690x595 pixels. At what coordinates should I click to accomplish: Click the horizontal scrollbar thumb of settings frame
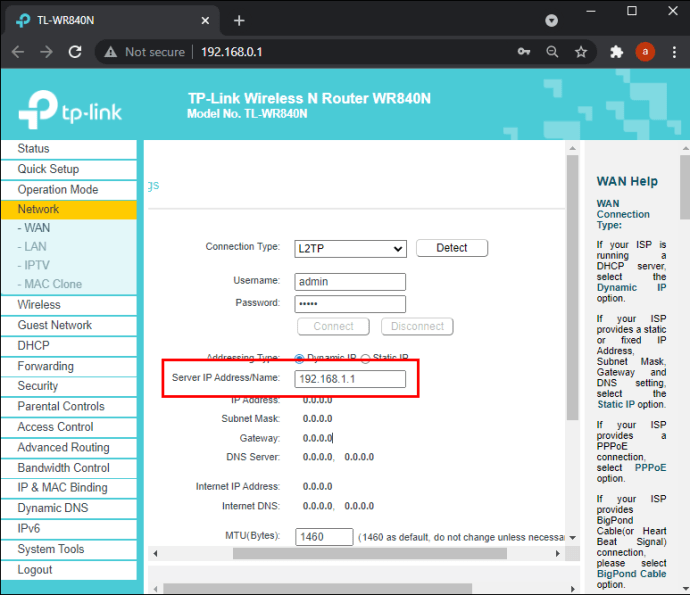coord(370,554)
